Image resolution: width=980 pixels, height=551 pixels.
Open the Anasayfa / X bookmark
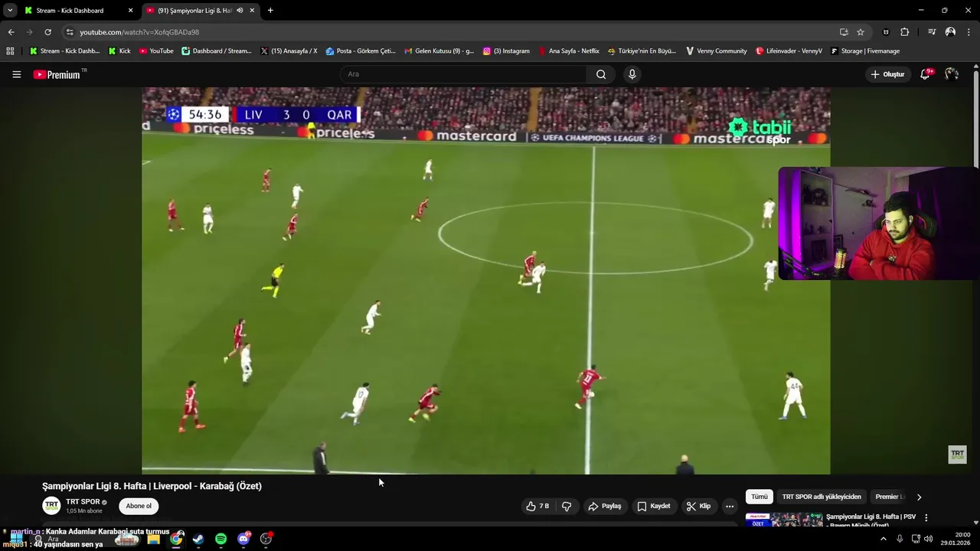289,51
